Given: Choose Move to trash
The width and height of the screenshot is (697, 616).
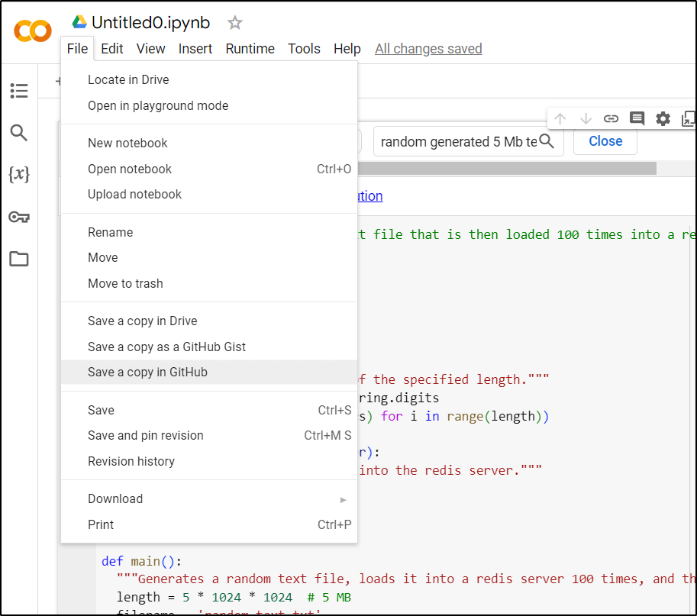Looking at the screenshot, I should point(209,283).
